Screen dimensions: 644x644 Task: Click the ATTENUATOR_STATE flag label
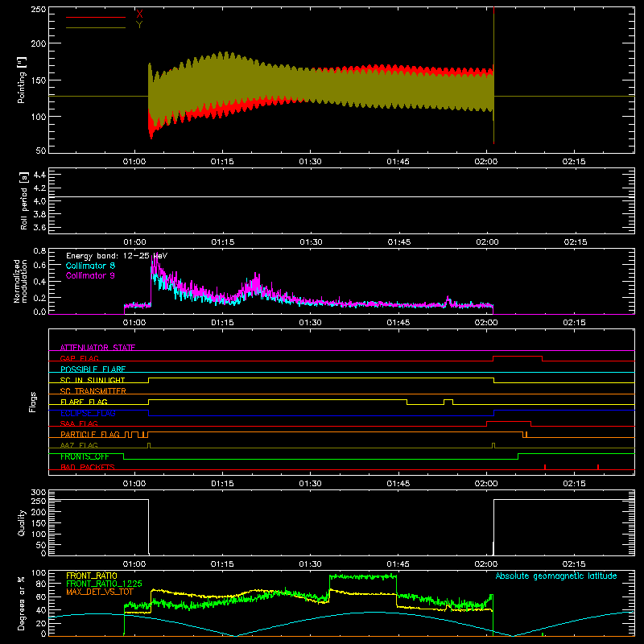97,348
